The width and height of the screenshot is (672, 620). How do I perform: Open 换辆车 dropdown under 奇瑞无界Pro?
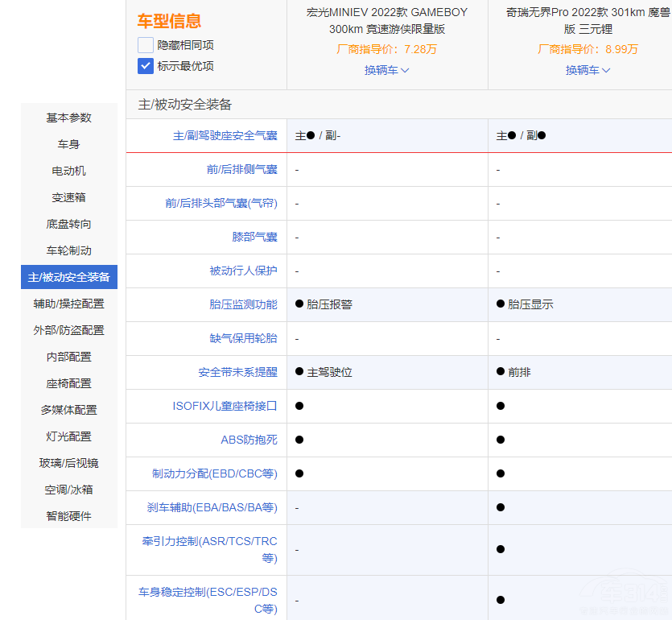(x=587, y=70)
